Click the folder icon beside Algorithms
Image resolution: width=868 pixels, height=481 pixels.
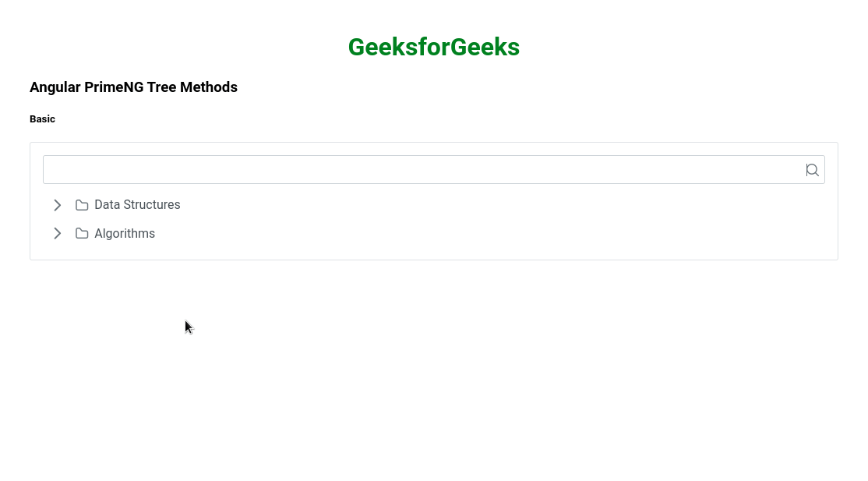point(82,233)
